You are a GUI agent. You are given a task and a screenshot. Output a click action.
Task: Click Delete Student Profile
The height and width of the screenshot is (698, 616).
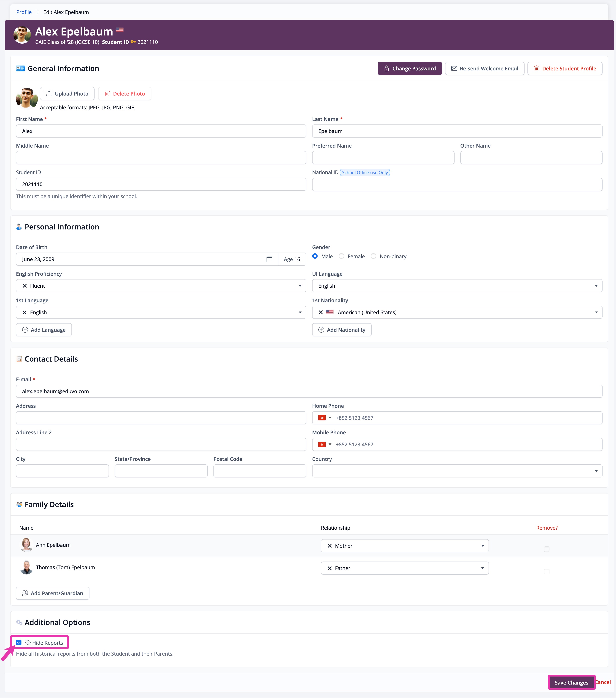tap(565, 68)
